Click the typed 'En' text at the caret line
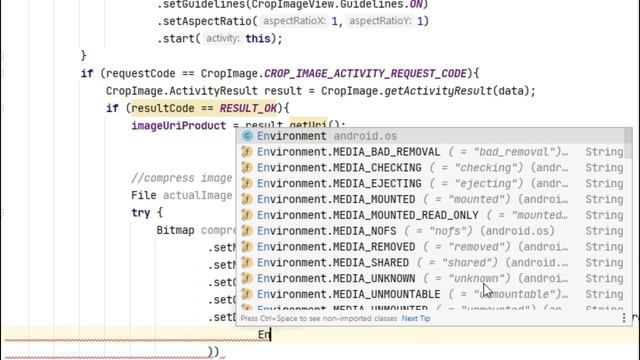Screen dimensions: 640x360 264,335
